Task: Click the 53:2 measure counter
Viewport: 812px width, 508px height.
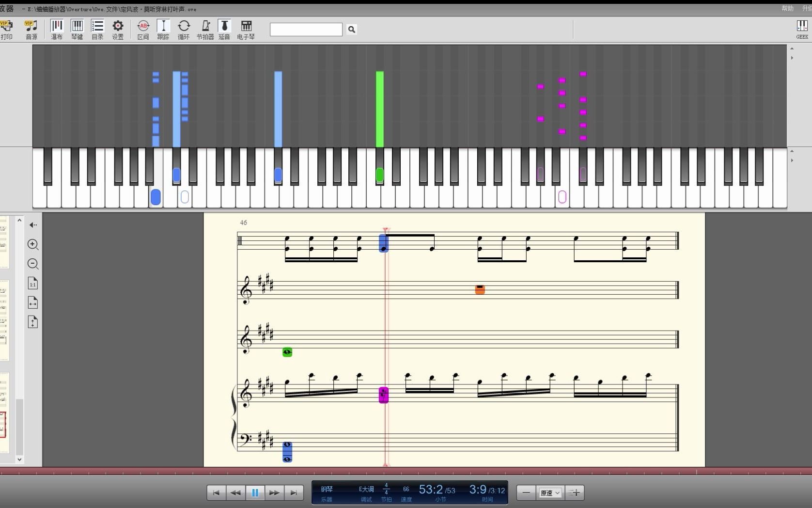Action: 431,490
